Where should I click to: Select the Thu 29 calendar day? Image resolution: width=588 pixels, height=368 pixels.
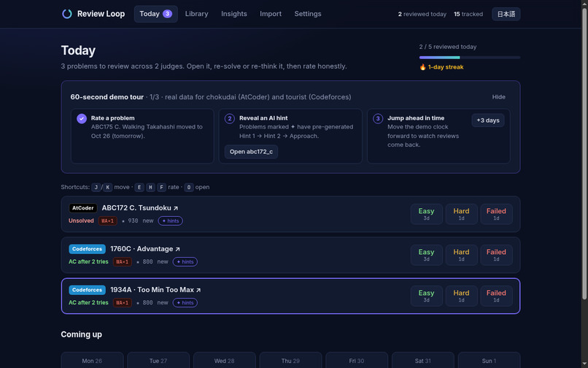(290, 360)
